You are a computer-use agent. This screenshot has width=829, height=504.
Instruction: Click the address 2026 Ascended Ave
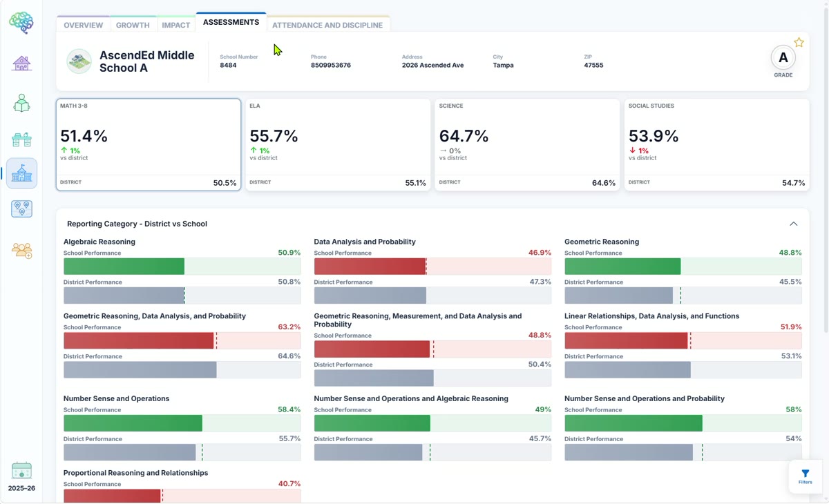[x=433, y=66]
